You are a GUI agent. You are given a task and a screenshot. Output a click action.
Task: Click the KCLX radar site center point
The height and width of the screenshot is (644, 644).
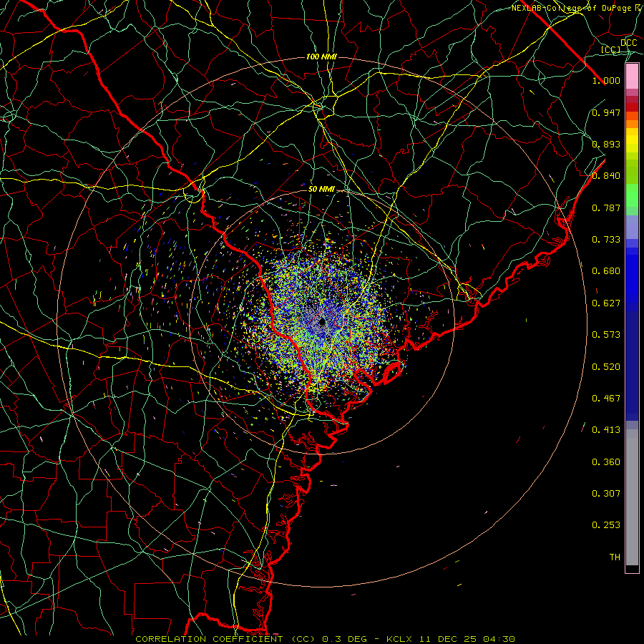point(322,321)
